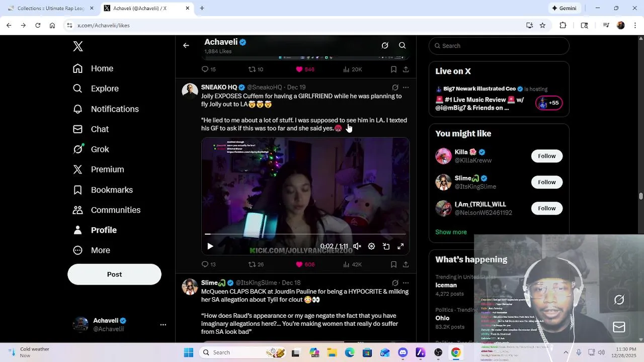Click the address bar URL
The width and height of the screenshot is (644, 362).
coord(104,25)
